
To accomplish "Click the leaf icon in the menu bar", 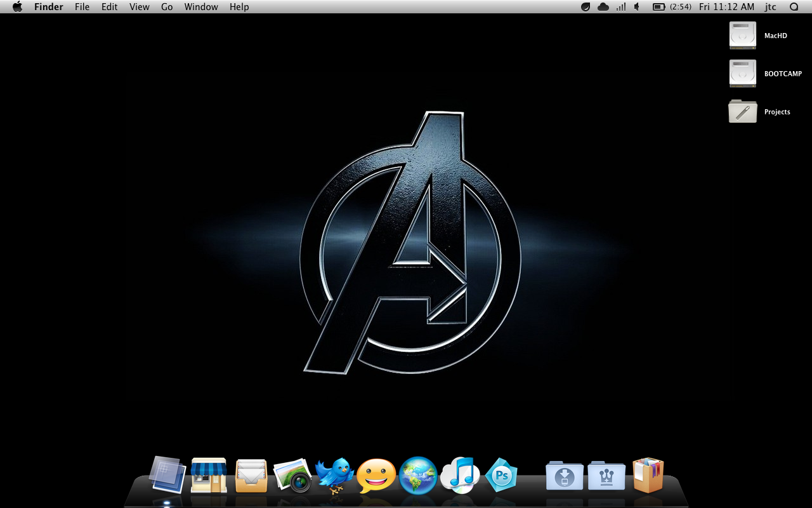I will click(x=586, y=7).
